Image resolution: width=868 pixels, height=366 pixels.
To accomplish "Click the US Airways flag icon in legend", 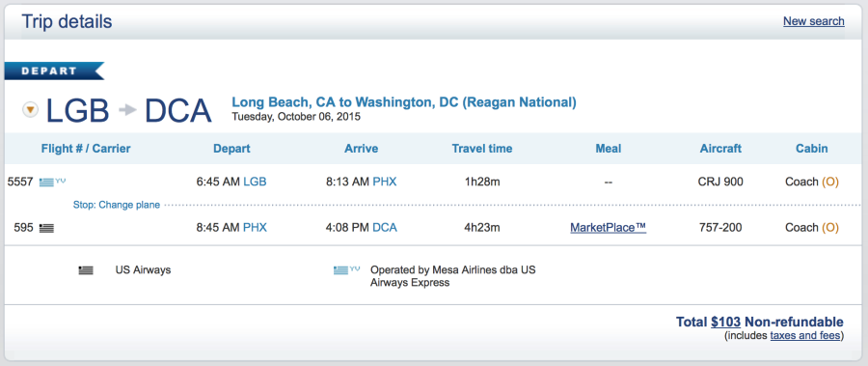I will click(x=86, y=270).
